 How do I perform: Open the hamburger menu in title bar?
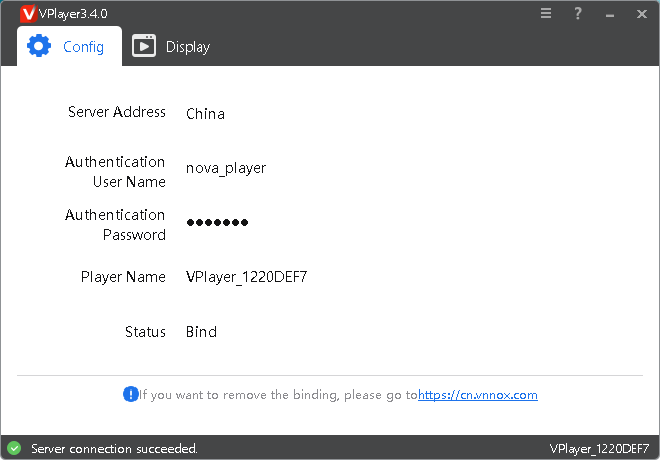click(x=546, y=13)
